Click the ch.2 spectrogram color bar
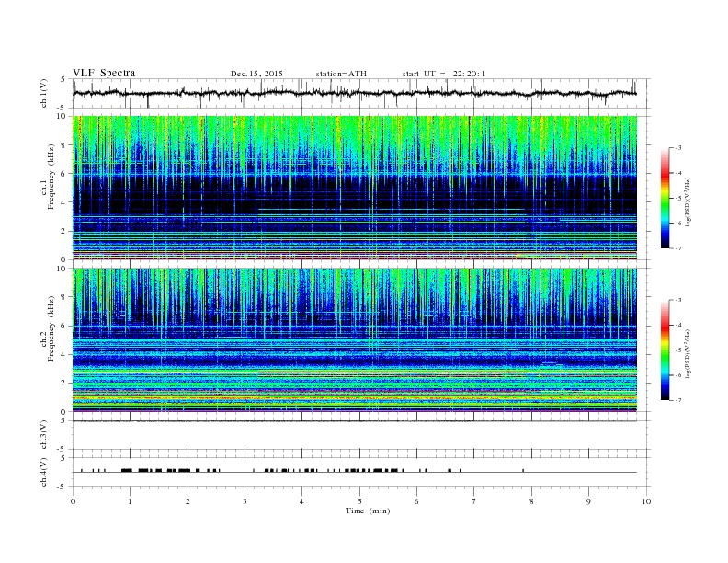 665,350
